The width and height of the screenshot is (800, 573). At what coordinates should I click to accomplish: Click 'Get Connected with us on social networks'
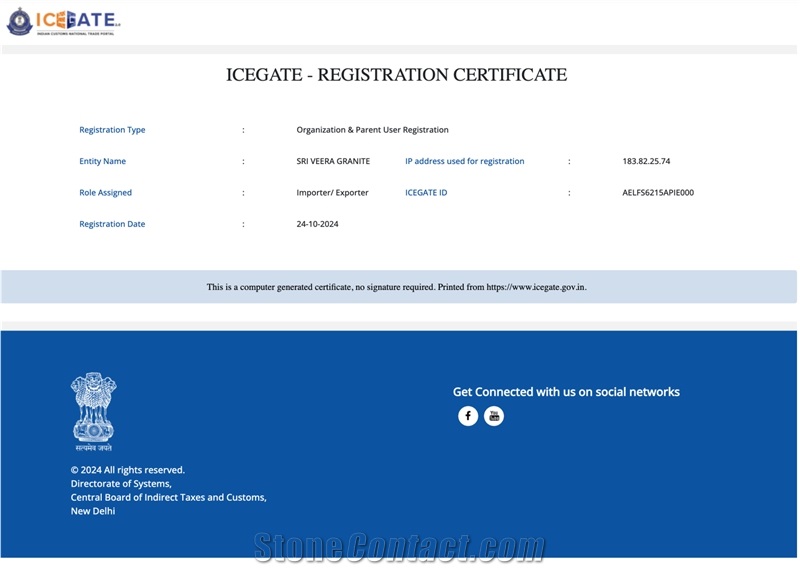(566, 392)
